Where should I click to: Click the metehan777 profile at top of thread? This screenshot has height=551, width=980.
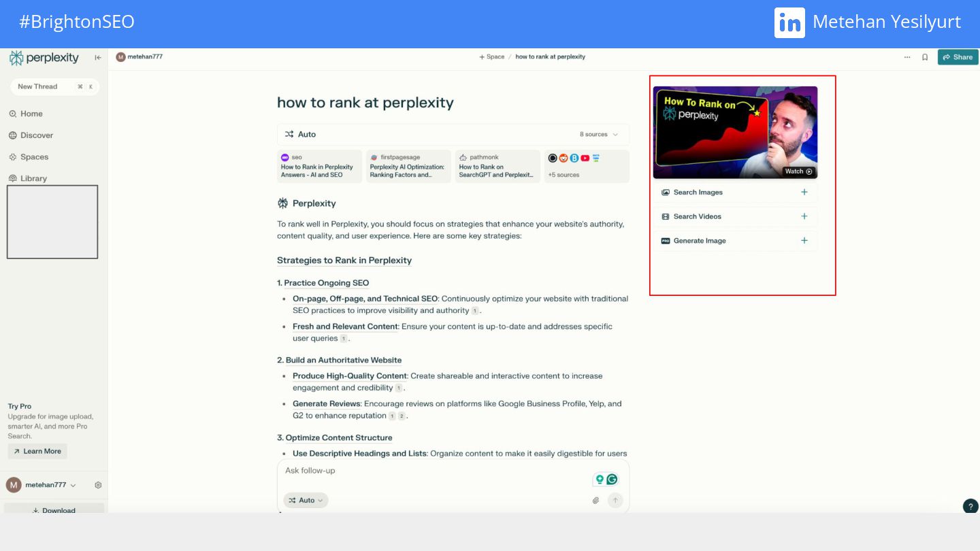[140, 57]
